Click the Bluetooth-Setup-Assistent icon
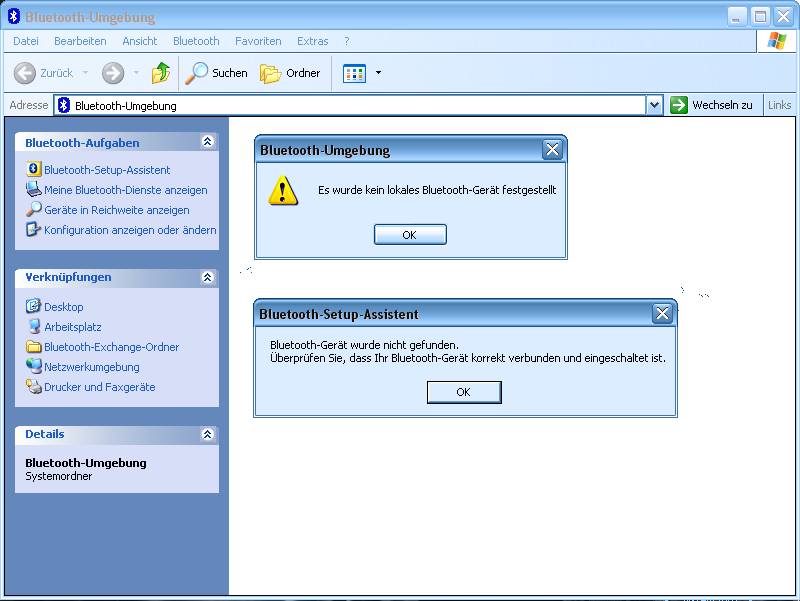 pos(34,169)
